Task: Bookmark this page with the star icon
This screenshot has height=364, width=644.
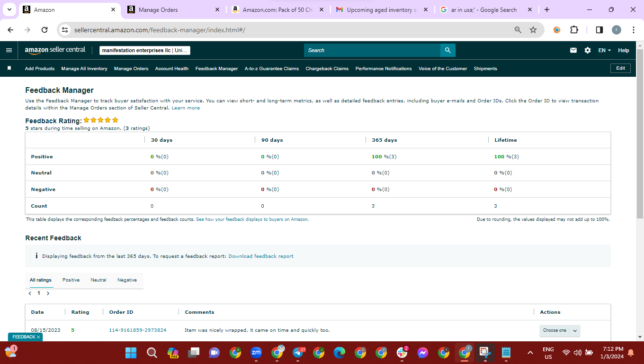Action: click(533, 30)
